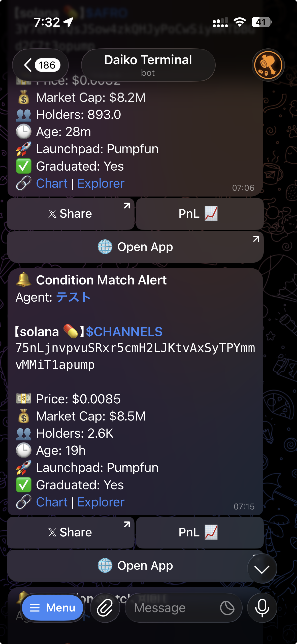The image size is (297, 644).
Task: Open the attachment paperclip
Action: click(x=105, y=608)
